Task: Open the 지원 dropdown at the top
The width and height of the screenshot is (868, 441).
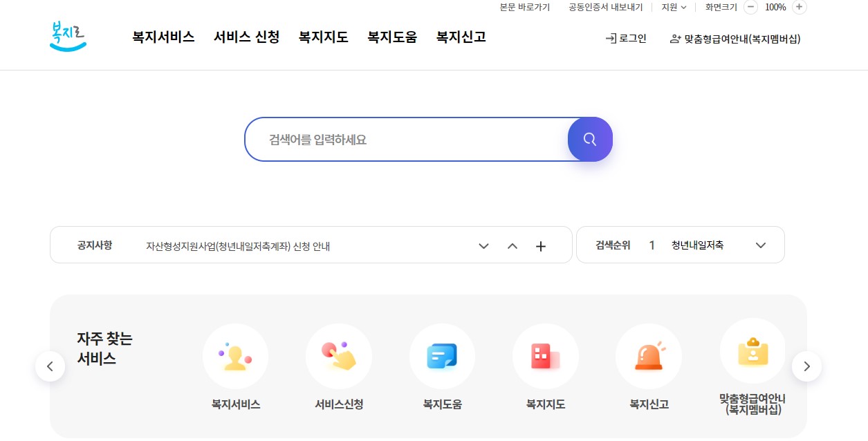Action: 673,8
